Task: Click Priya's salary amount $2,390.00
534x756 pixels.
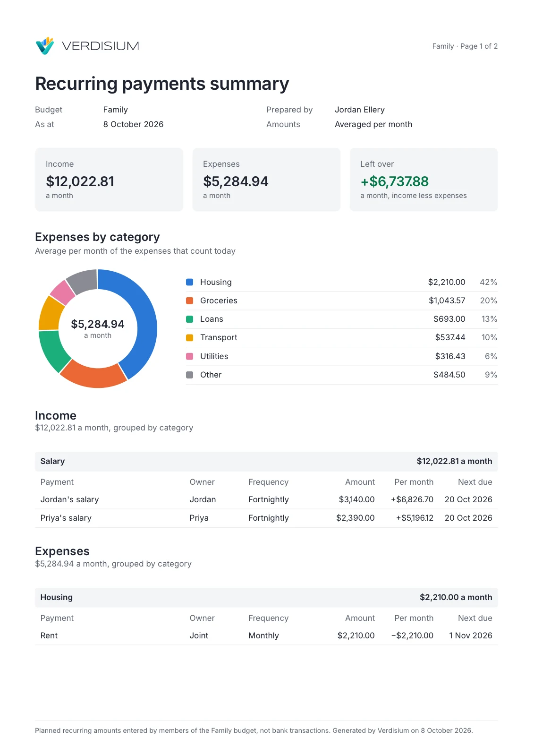Action: point(355,518)
